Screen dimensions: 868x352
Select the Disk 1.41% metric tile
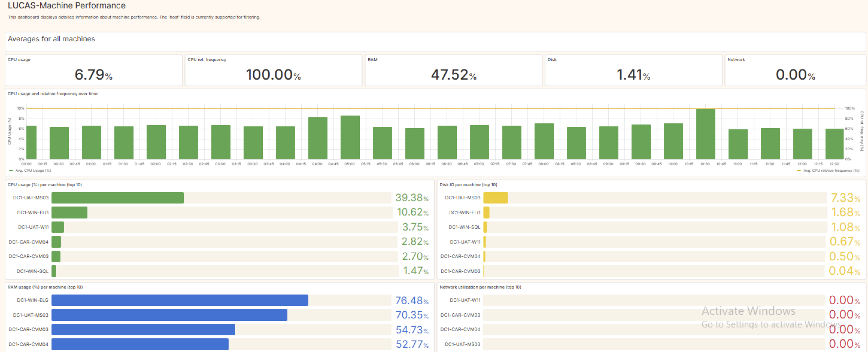[633, 70]
